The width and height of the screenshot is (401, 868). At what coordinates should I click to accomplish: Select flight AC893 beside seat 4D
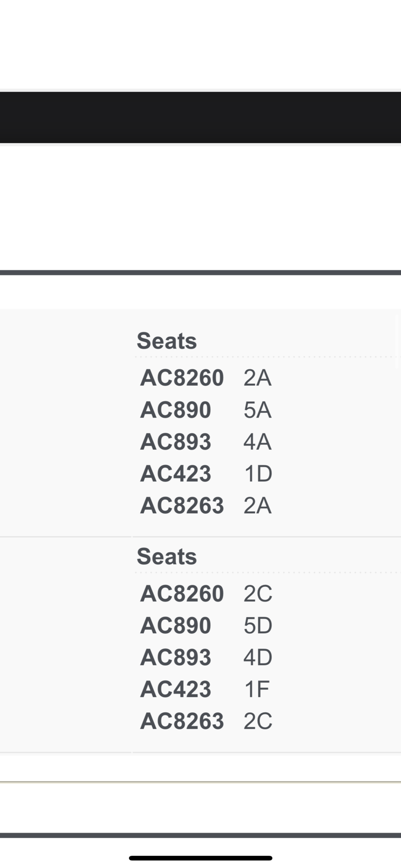coord(176,657)
